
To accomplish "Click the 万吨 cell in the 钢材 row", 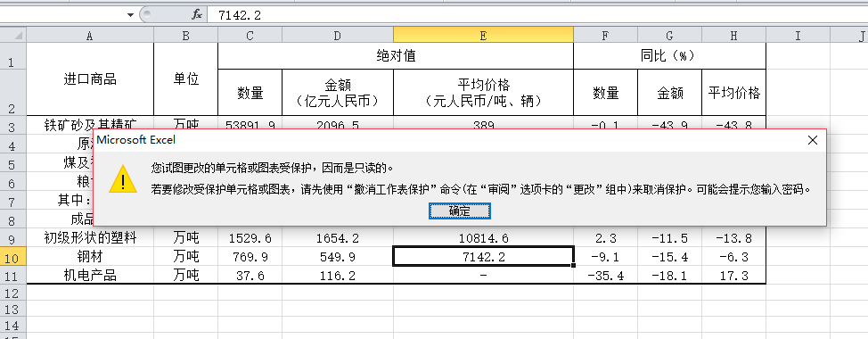I will pos(186,257).
